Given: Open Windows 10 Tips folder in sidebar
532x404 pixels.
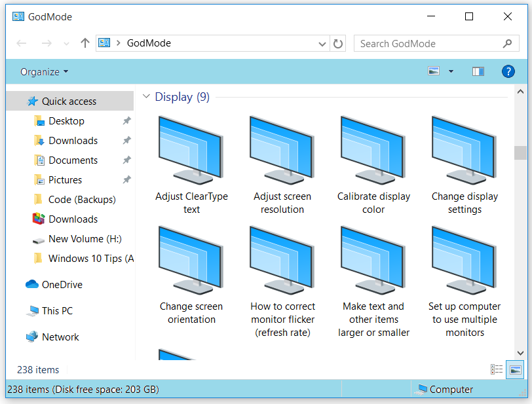Looking at the screenshot, I should click(x=91, y=259).
